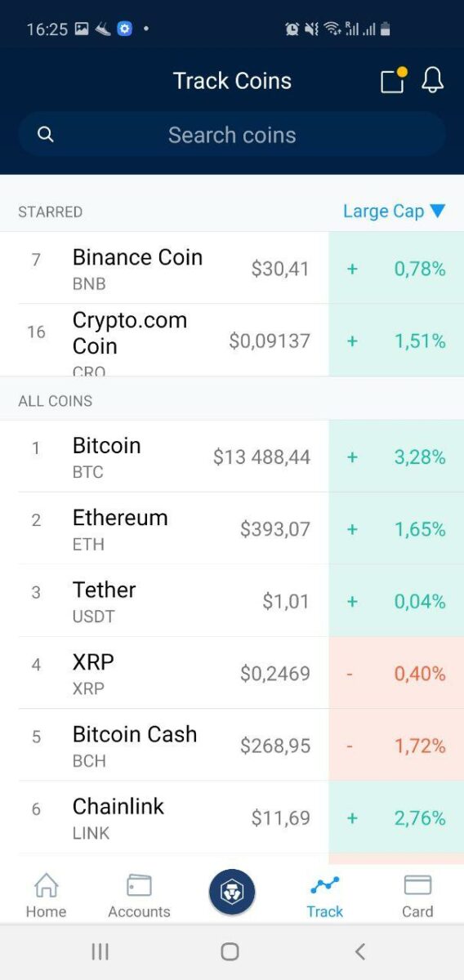Open the Tether USDT row
Screen dimensions: 464x980
pyautogui.click(x=232, y=600)
